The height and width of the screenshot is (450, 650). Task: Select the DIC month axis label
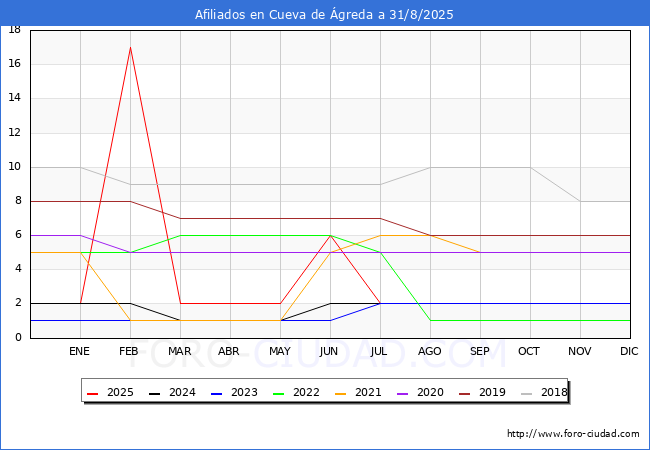tap(629, 351)
